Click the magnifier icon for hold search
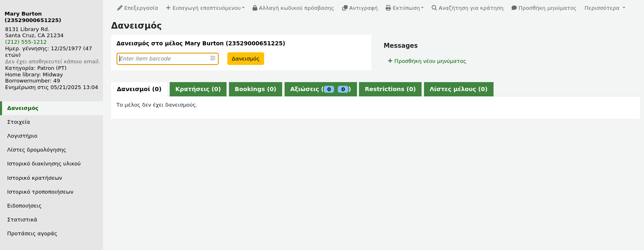644x250 pixels. 434,8
